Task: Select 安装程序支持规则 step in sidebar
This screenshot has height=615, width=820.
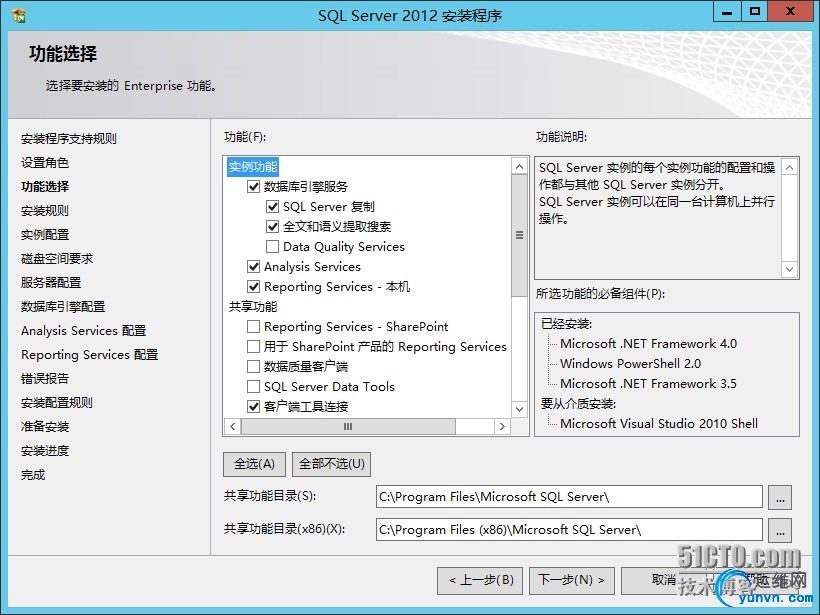Action: pyautogui.click(x=69, y=139)
